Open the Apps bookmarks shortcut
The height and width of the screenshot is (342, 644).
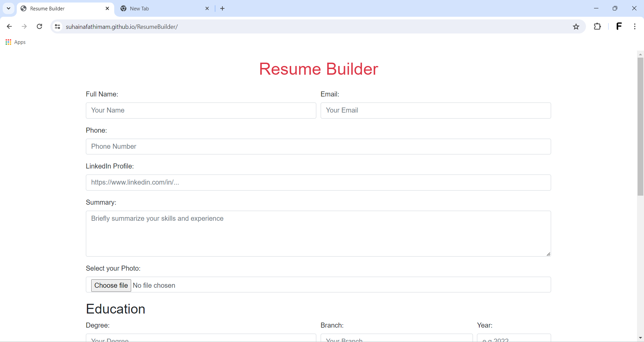click(x=16, y=42)
